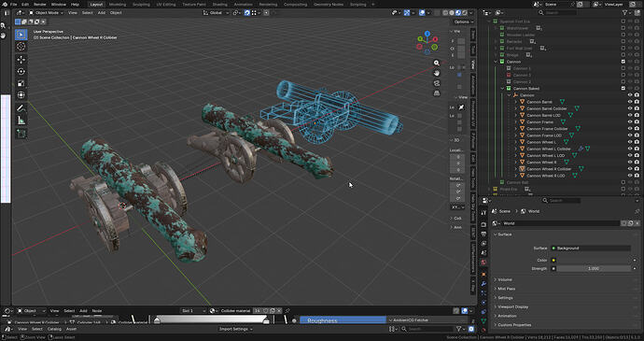Viewport: 644px width, 341px height.
Task: Open the Render menu
Action: (39, 4)
